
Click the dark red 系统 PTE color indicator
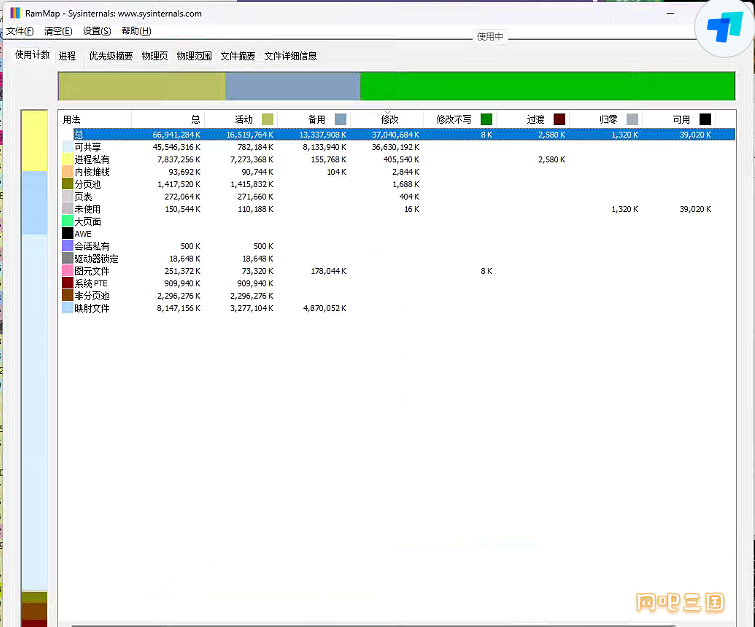pyautogui.click(x=67, y=283)
